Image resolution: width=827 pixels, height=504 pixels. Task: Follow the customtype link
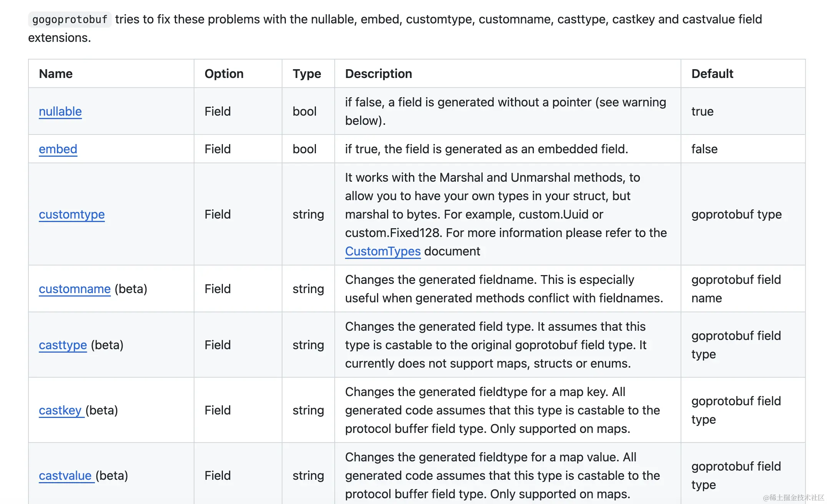click(x=71, y=214)
